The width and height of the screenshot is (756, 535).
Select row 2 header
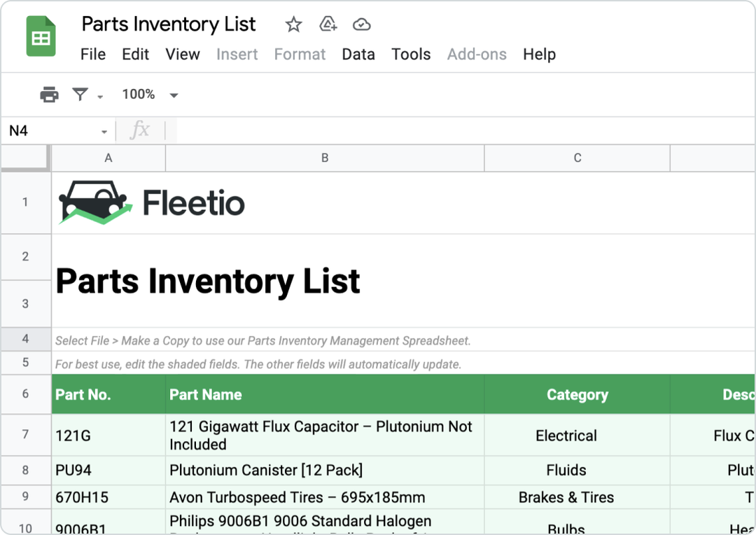(x=26, y=257)
